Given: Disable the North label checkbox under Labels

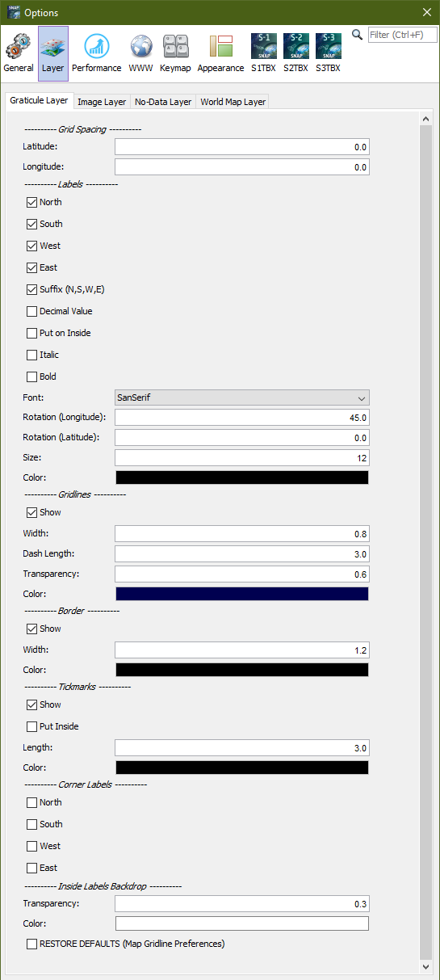Looking at the screenshot, I should (32, 202).
